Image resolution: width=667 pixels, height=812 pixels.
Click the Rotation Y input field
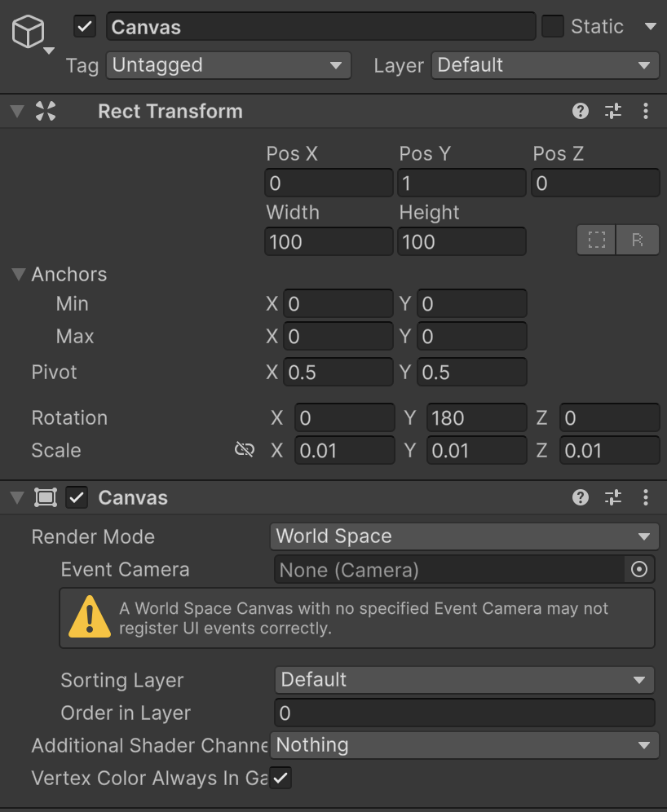tap(477, 418)
